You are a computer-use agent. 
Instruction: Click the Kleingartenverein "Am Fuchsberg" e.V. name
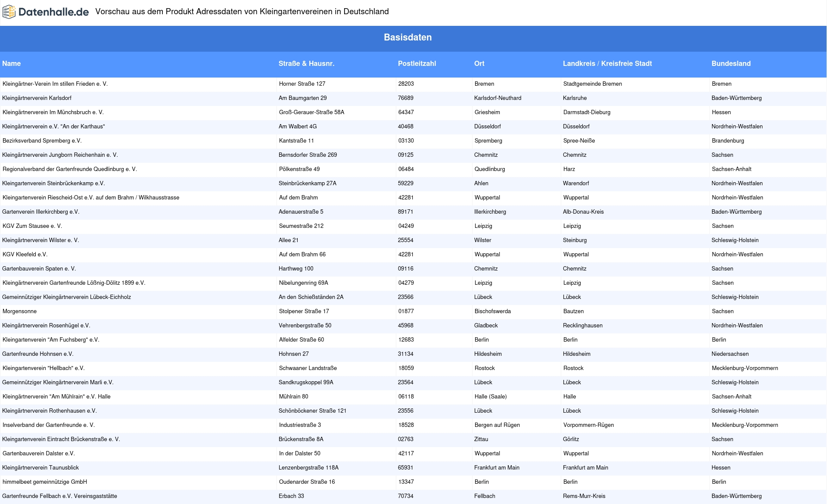click(x=51, y=340)
